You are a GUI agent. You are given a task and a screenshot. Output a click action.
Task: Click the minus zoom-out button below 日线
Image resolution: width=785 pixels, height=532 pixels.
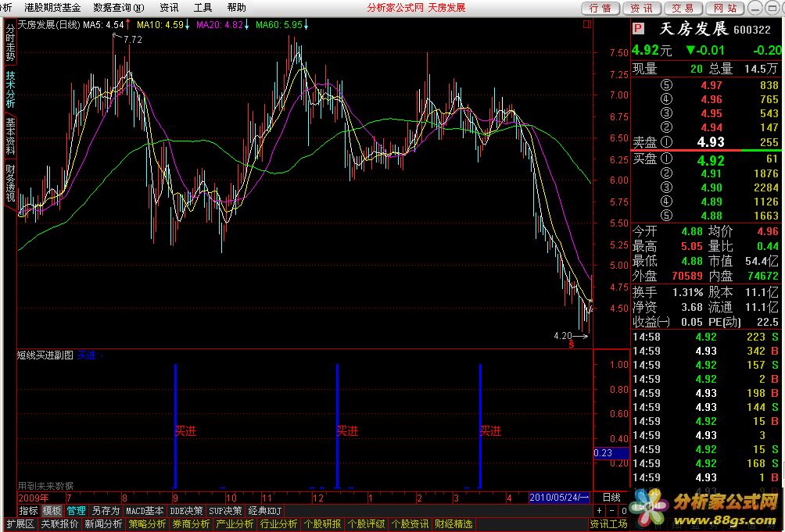(x=611, y=510)
